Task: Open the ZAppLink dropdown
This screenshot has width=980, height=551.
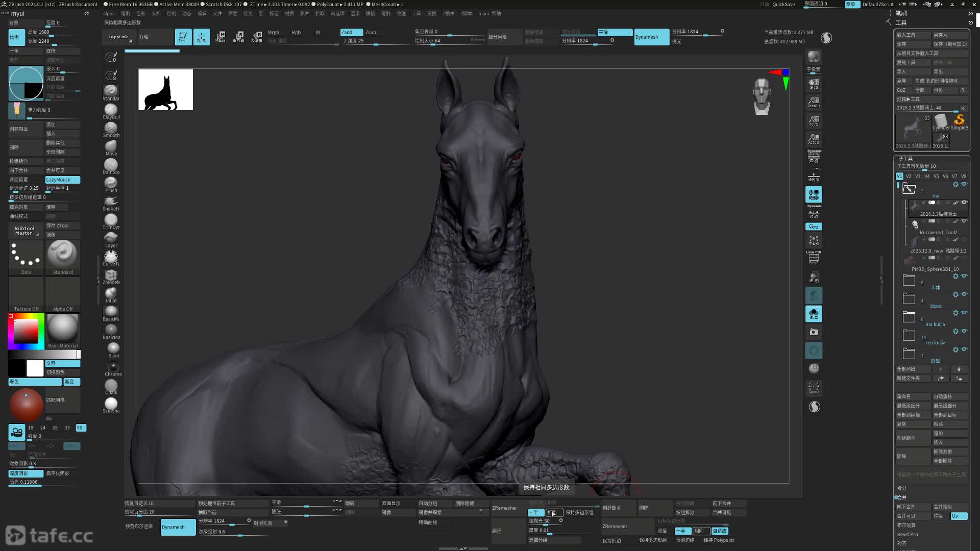Action: [118, 37]
